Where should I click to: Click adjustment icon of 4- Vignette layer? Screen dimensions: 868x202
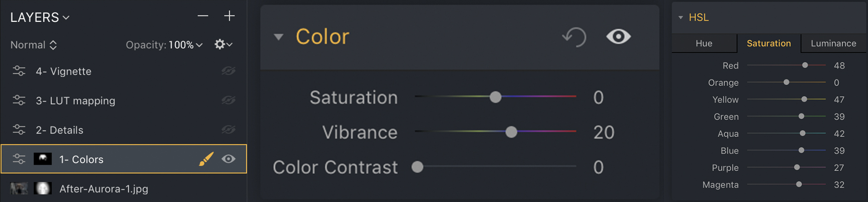(19, 71)
